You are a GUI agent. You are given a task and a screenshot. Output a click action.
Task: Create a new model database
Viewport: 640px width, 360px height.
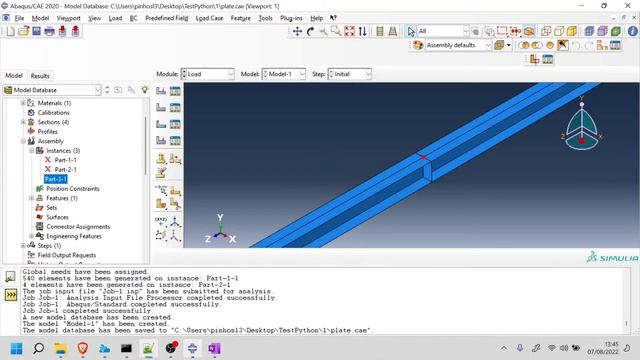pos(11,31)
